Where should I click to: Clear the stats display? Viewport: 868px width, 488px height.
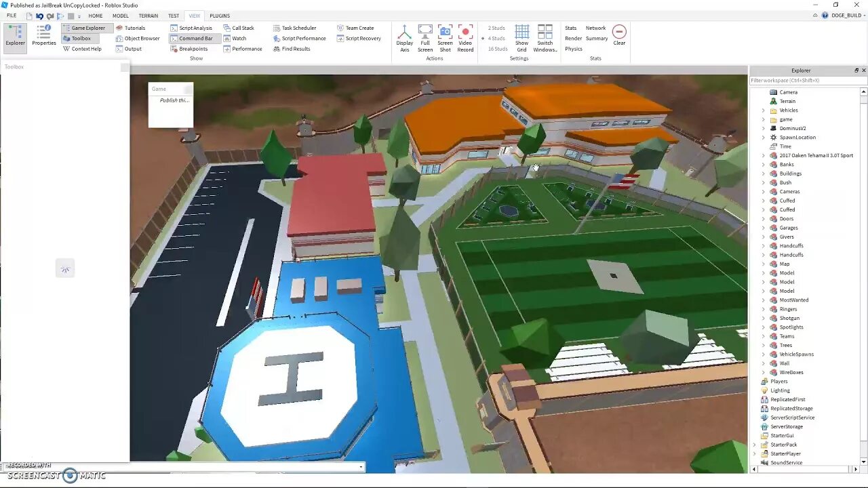tap(619, 35)
